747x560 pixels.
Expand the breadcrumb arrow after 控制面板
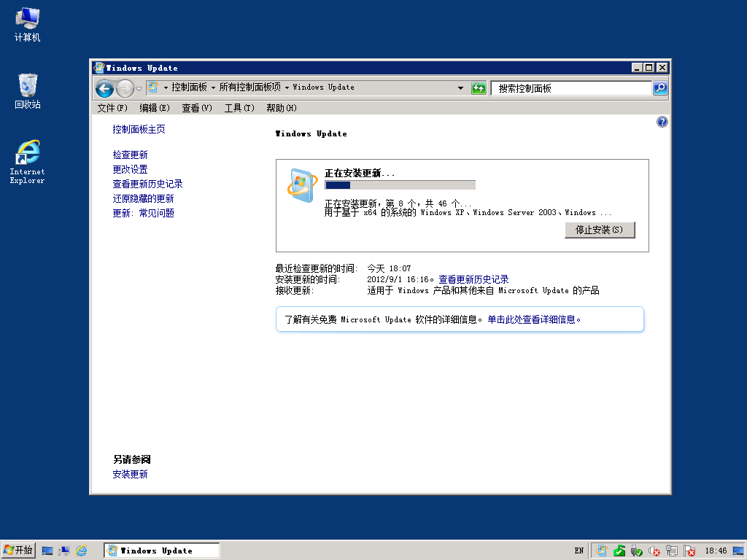pos(213,87)
